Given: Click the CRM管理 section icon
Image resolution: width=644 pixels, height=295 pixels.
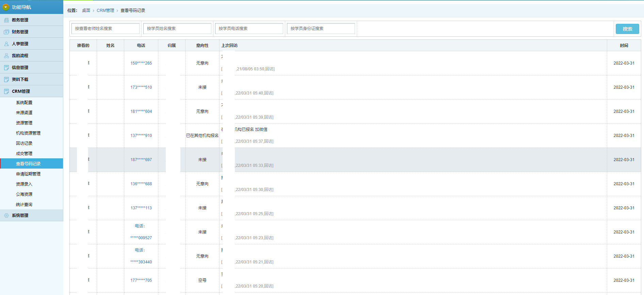Looking at the screenshot, I should (6, 91).
